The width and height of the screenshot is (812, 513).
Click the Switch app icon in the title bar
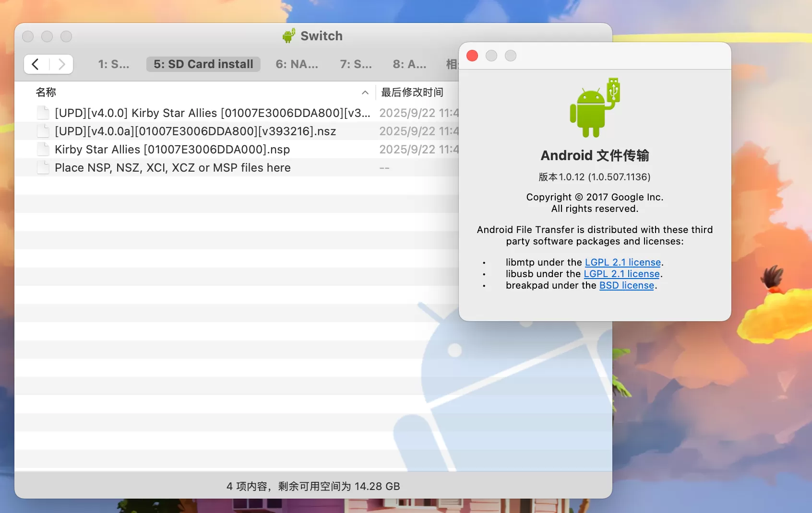tap(288, 35)
